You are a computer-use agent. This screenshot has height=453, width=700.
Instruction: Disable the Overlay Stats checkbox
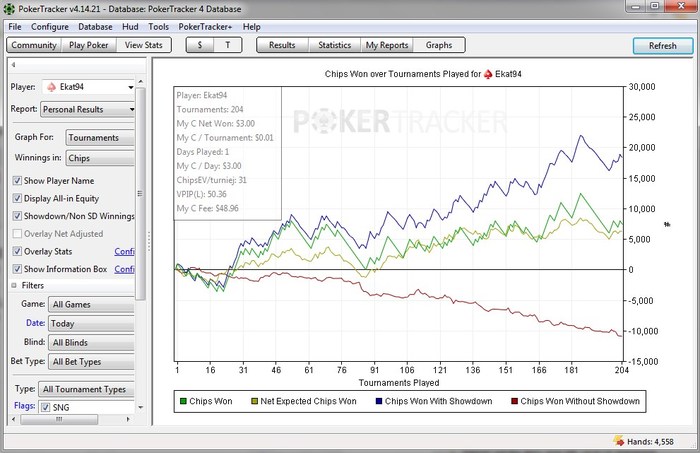coord(17,251)
